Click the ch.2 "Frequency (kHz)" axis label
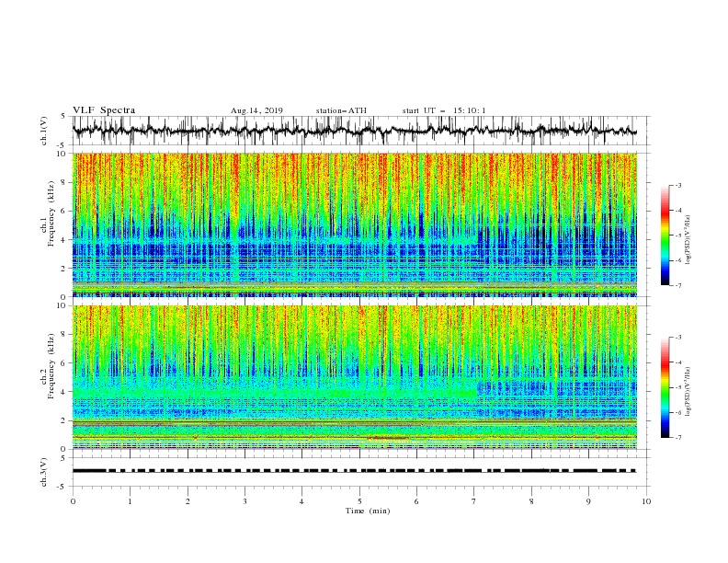The height and width of the screenshot is (563, 728). point(51,366)
